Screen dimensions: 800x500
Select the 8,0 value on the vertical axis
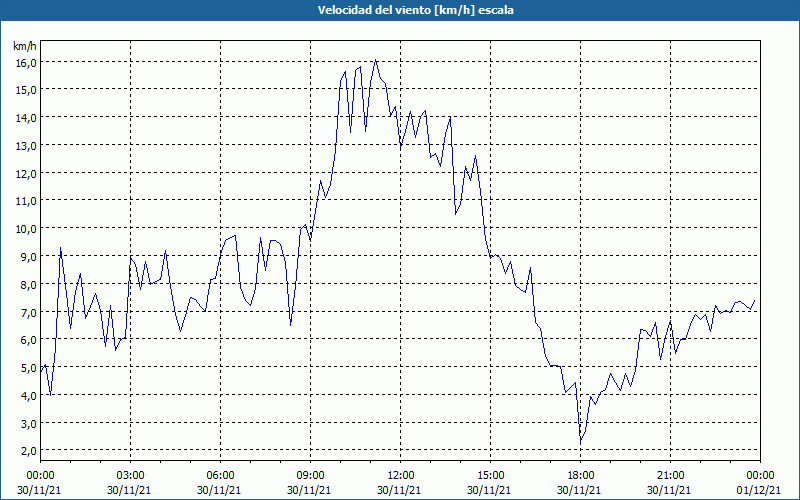pos(28,284)
